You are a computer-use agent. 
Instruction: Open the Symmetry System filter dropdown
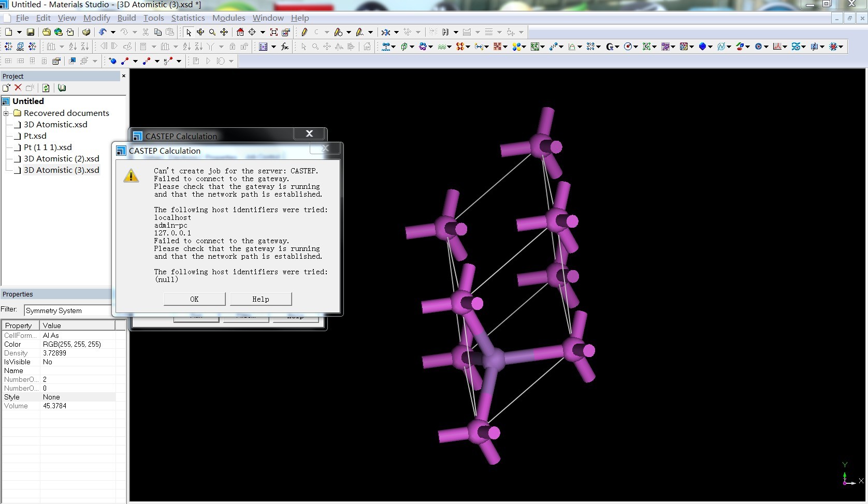click(x=67, y=310)
